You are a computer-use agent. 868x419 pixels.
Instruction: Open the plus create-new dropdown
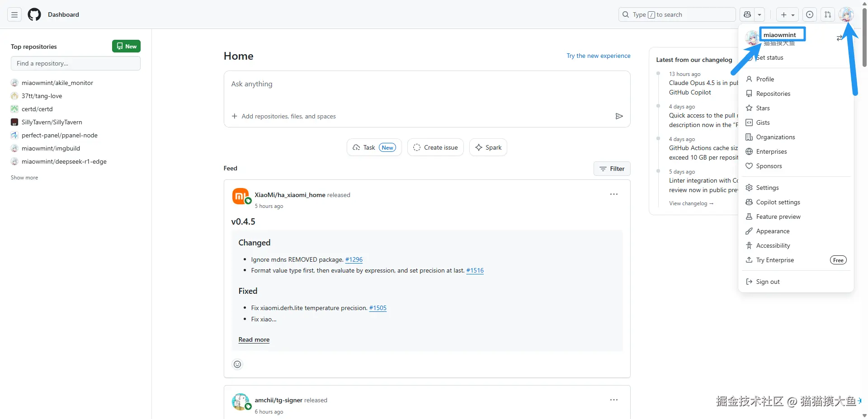(787, 14)
